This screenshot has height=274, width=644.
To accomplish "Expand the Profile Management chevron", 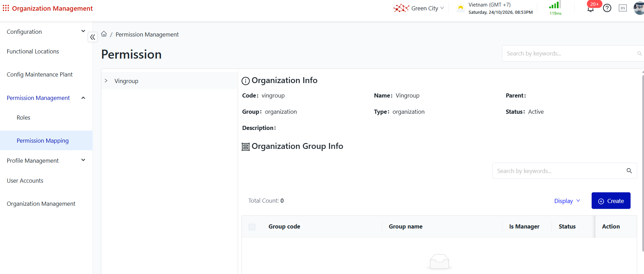I will click(x=83, y=160).
